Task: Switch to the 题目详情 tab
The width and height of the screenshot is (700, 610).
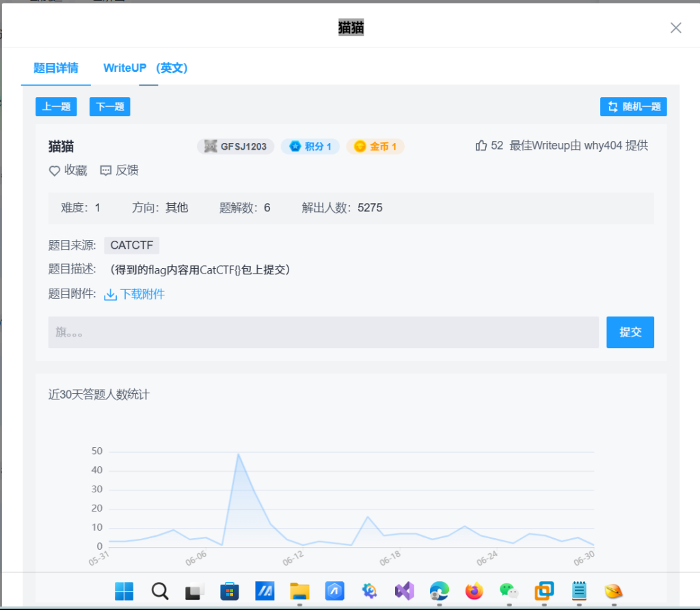Action: 55,68
